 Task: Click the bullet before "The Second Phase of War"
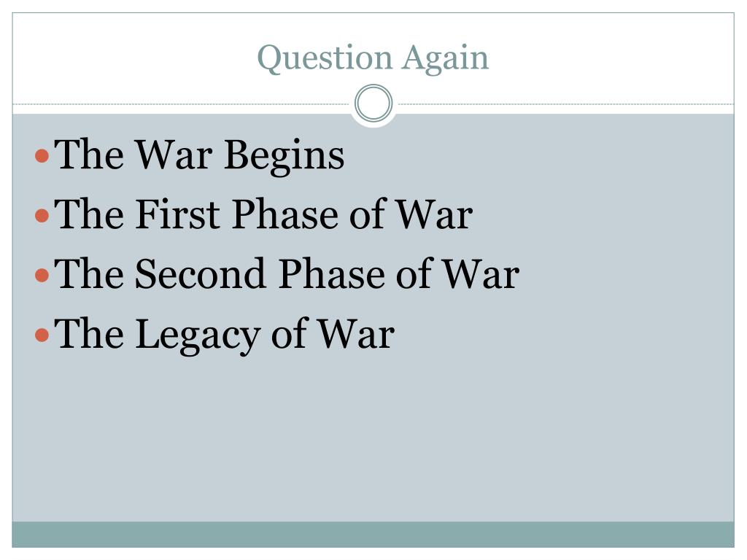42,275
